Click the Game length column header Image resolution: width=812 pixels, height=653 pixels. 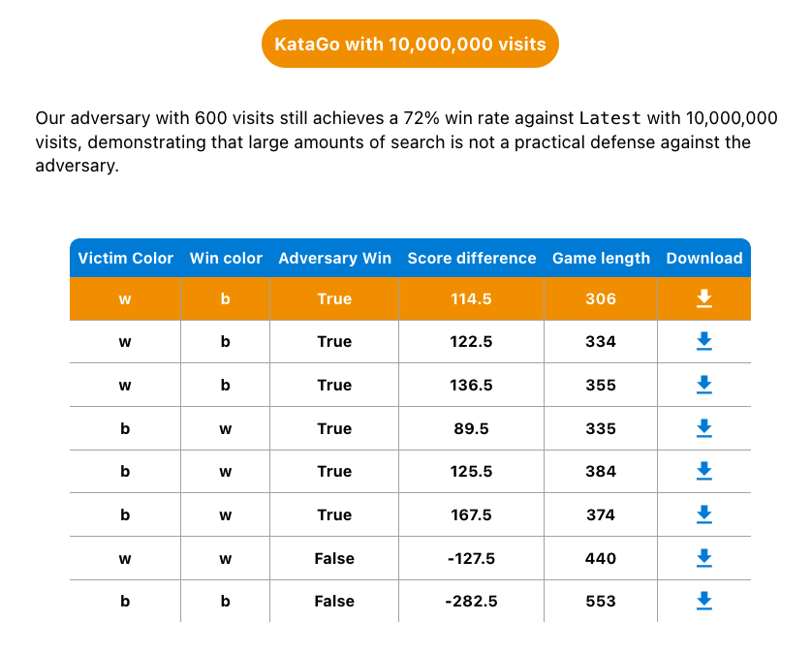601,258
